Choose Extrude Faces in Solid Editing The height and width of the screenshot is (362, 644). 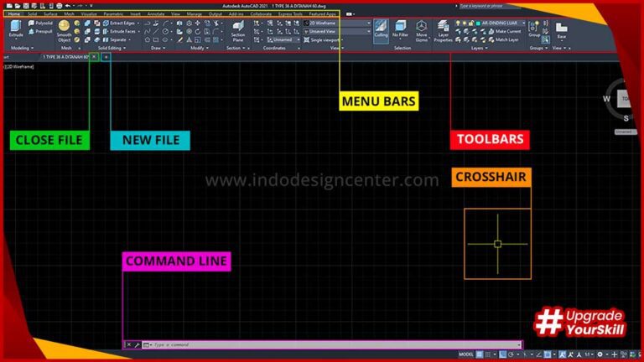tap(120, 31)
